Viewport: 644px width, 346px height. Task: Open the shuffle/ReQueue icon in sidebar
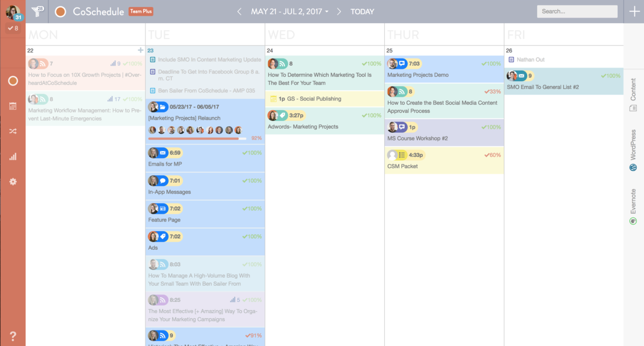[13, 131]
